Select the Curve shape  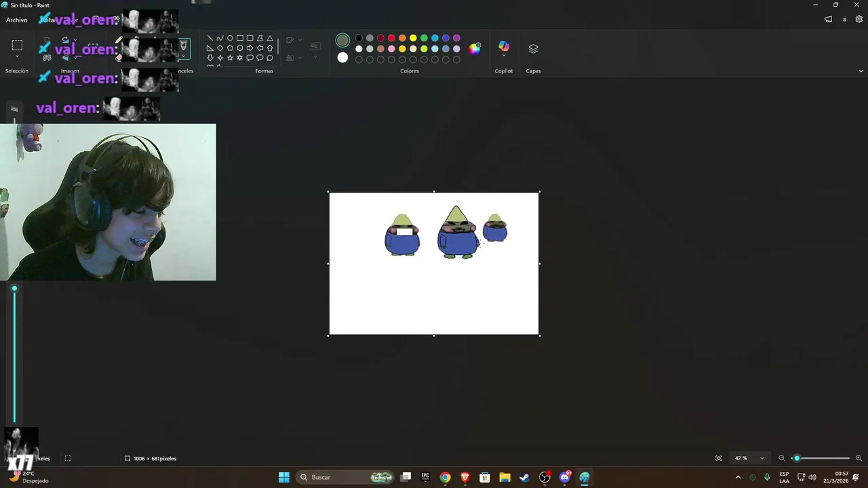point(220,38)
